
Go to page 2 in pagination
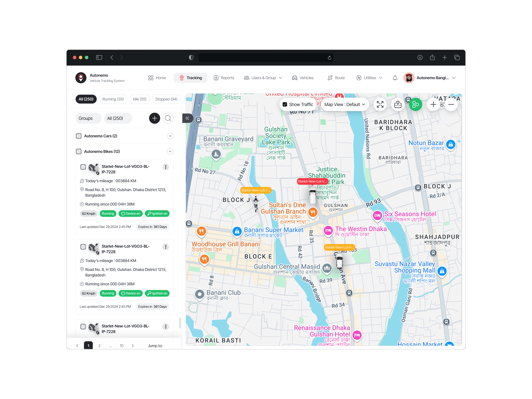(99, 346)
